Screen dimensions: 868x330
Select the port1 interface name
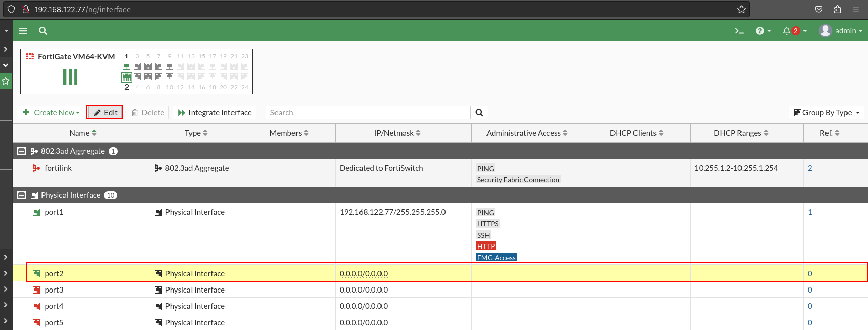pyautogui.click(x=54, y=212)
